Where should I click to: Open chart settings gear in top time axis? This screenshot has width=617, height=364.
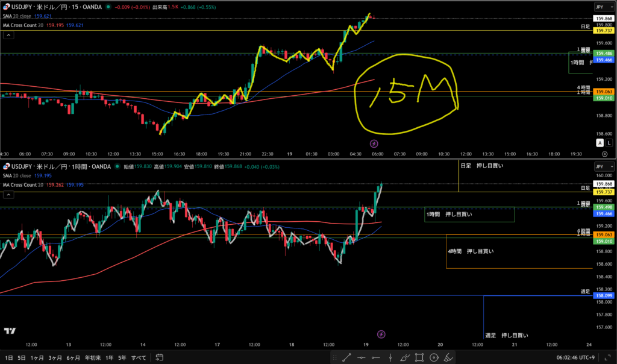point(604,154)
